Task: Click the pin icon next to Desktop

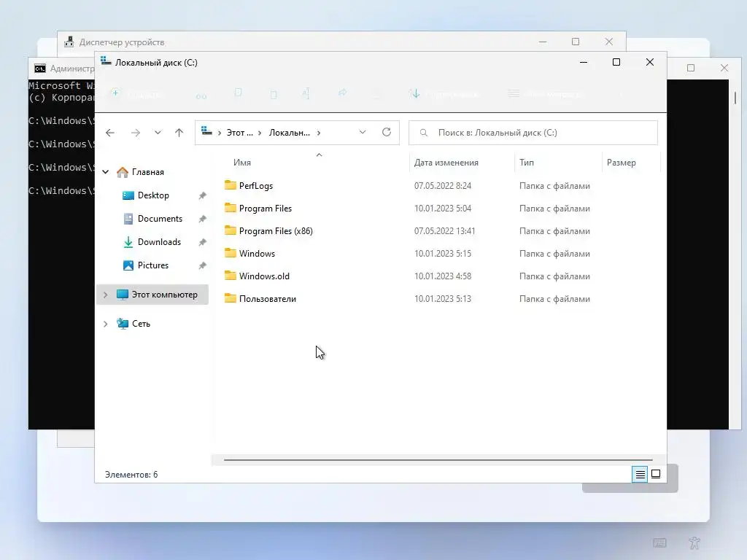Action: (x=203, y=195)
